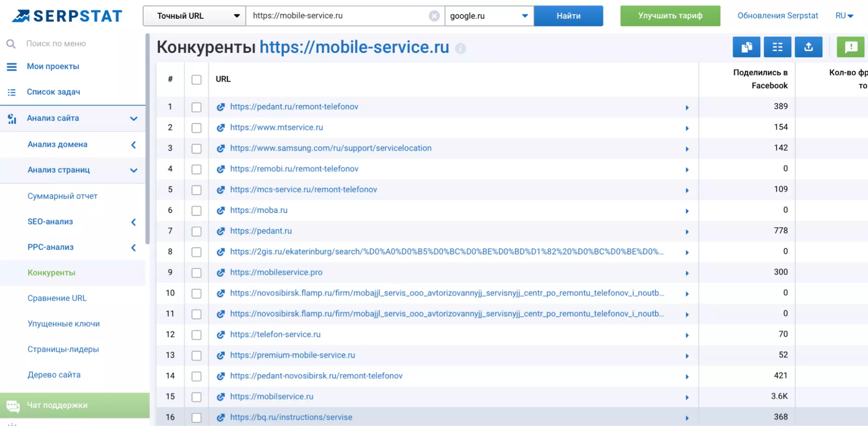Collapse the Анализ сайта section chevron

pos(134,119)
